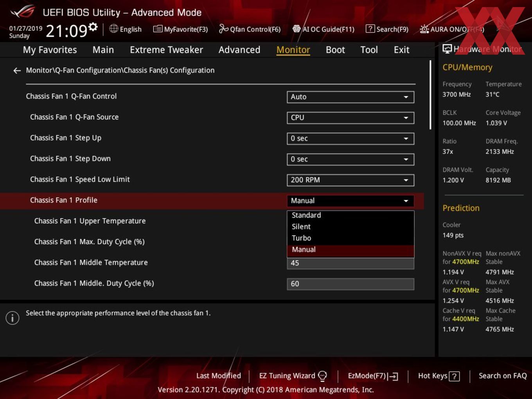Click the 8192 MB capacity value
532x399 pixels.
(498, 180)
